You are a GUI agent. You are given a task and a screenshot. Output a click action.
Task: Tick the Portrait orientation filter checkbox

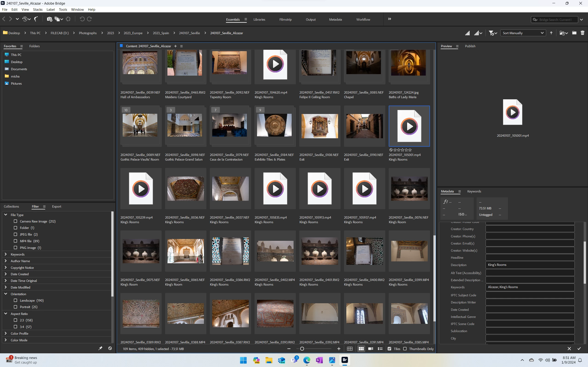[x=16, y=307]
